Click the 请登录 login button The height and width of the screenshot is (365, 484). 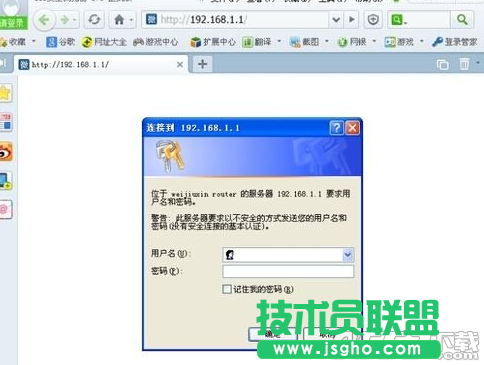point(13,23)
